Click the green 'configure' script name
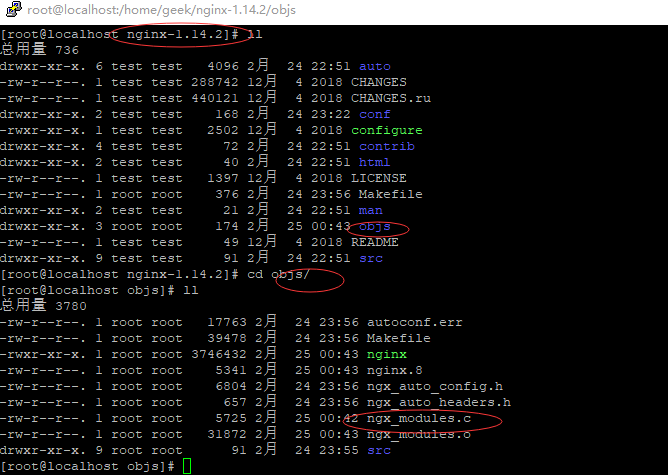Viewport: 668px width, 475px height. coord(387,130)
